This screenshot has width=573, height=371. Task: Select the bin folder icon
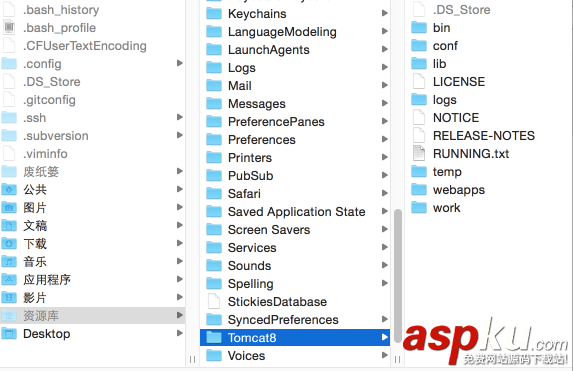click(x=419, y=27)
